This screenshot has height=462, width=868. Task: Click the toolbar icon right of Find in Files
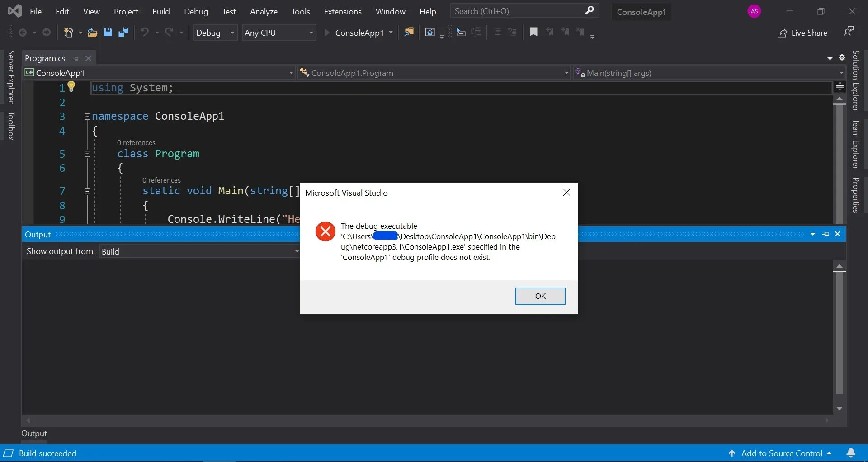coord(430,33)
